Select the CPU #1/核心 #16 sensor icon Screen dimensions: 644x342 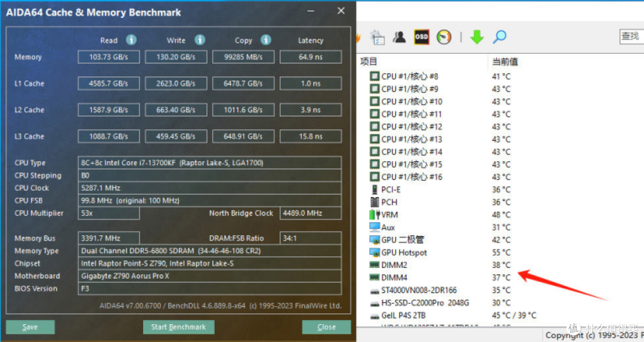(374, 177)
